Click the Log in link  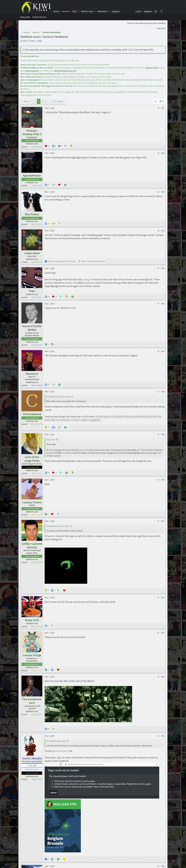coord(138,11)
